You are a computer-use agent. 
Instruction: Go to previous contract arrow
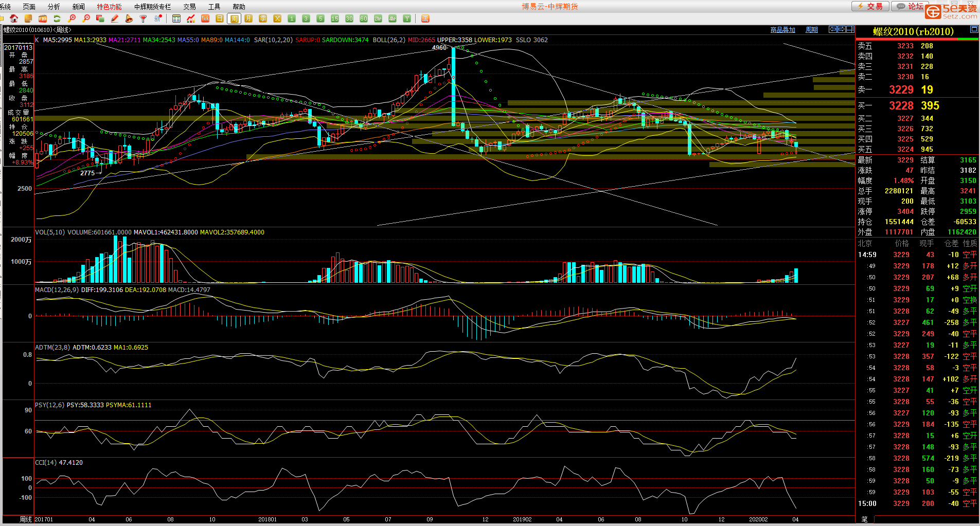tap(833, 29)
